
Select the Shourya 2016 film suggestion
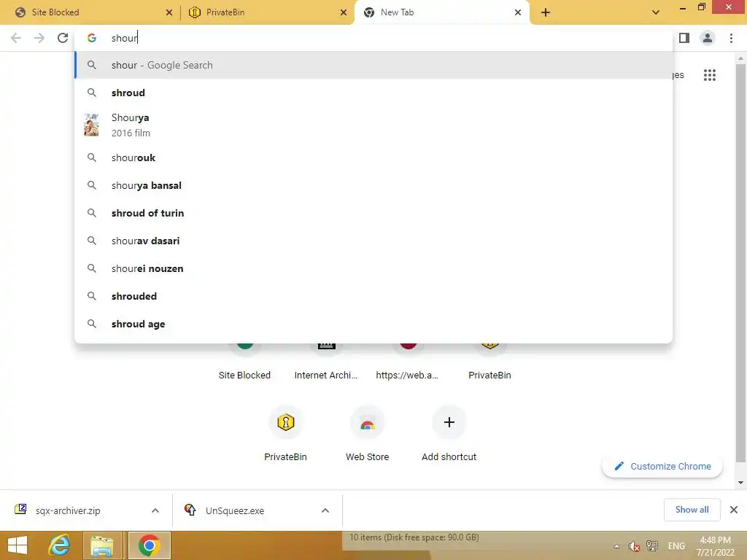(373, 125)
